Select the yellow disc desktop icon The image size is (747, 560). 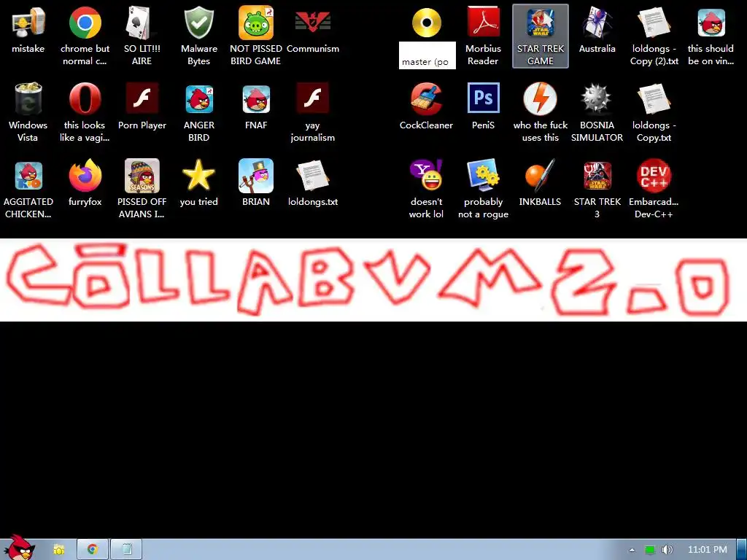(x=426, y=23)
